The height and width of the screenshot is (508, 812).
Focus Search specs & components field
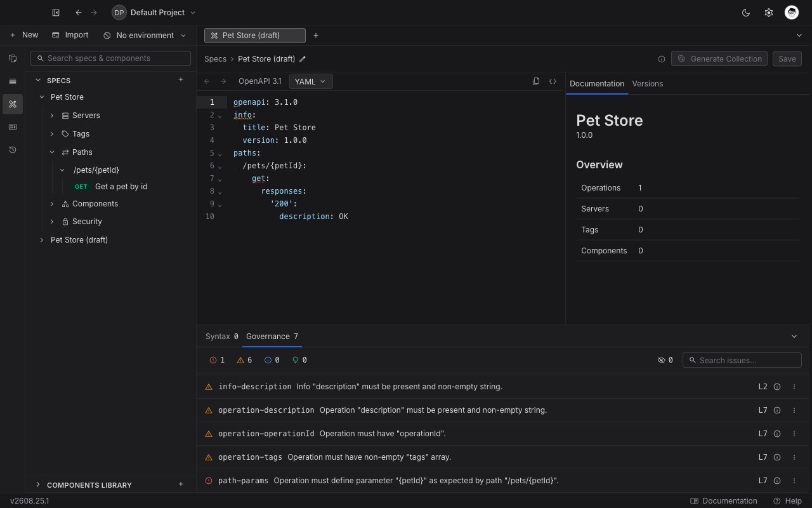coord(110,58)
